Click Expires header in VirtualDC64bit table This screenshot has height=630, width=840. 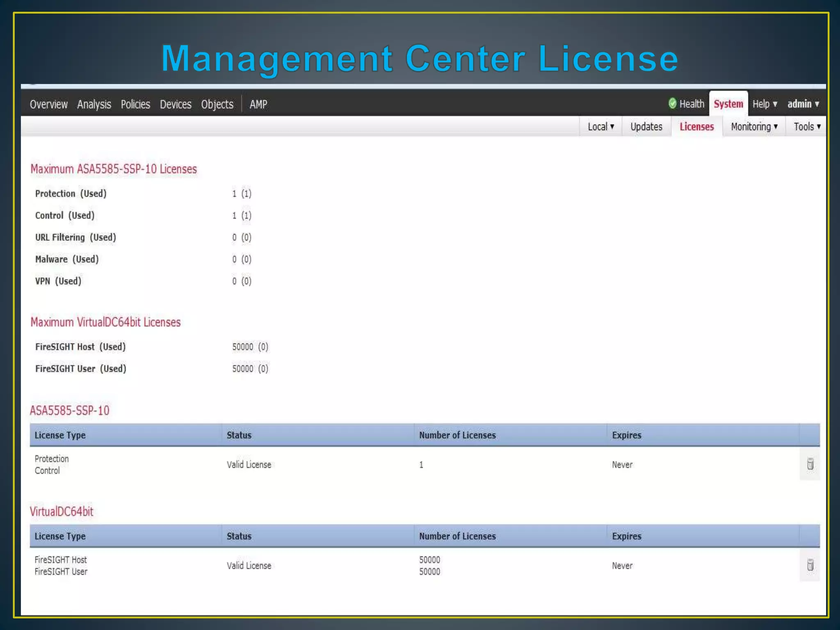click(626, 536)
